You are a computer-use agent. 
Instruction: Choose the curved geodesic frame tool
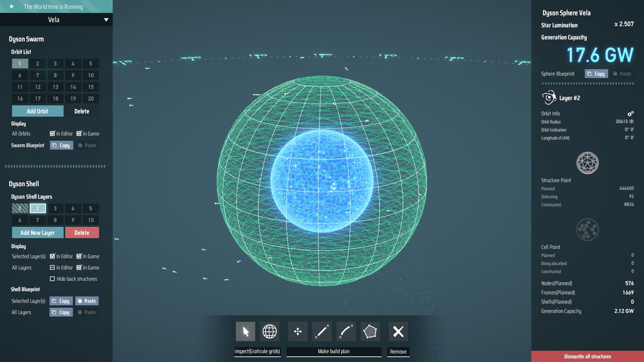[346, 331]
